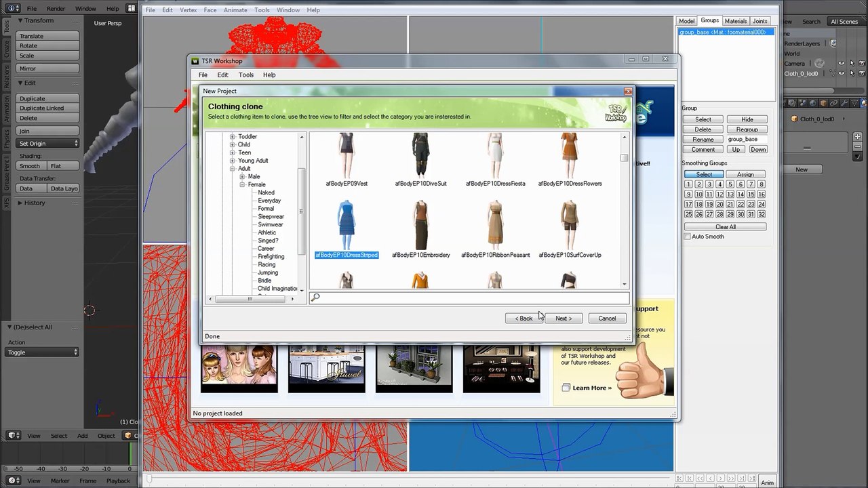868x488 pixels.
Task: Expand the Male tree node
Action: [x=242, y=177]
